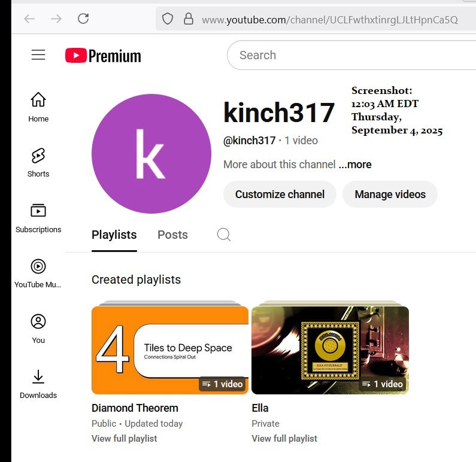The width and height of the screenshot is (476, 462).
Task: Expand channel description with ...more
Action: pos(355,165)
